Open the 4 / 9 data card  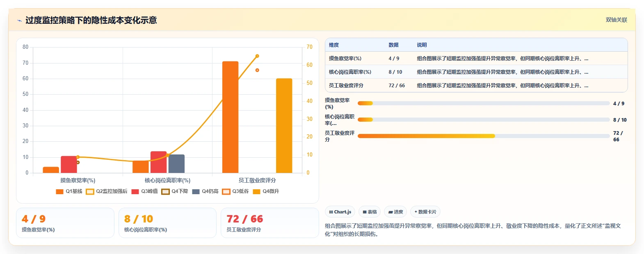(65, 223)
